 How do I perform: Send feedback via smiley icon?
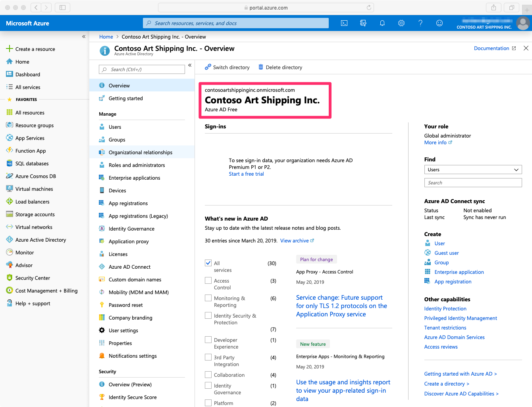click(439, 23)
